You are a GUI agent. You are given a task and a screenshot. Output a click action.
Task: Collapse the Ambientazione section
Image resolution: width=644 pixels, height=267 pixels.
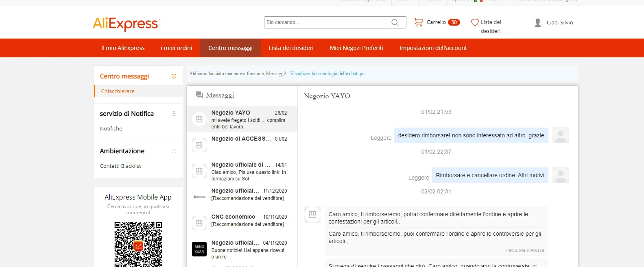pyautogui.click(x=174, y=151)
